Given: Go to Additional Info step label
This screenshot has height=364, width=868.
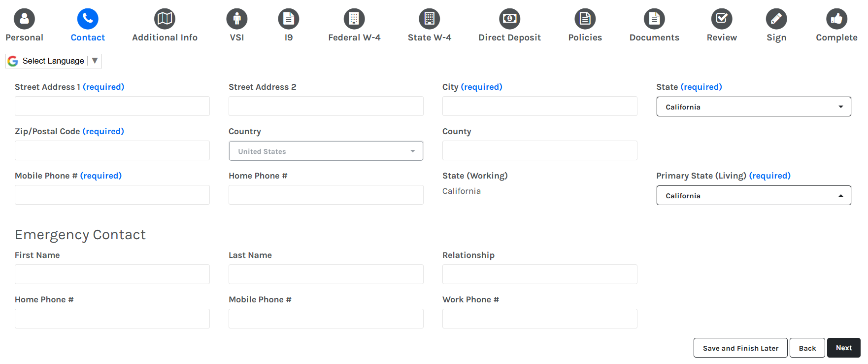Looking at the screenshot, I should pyautogui.click(x=165, y=37).
